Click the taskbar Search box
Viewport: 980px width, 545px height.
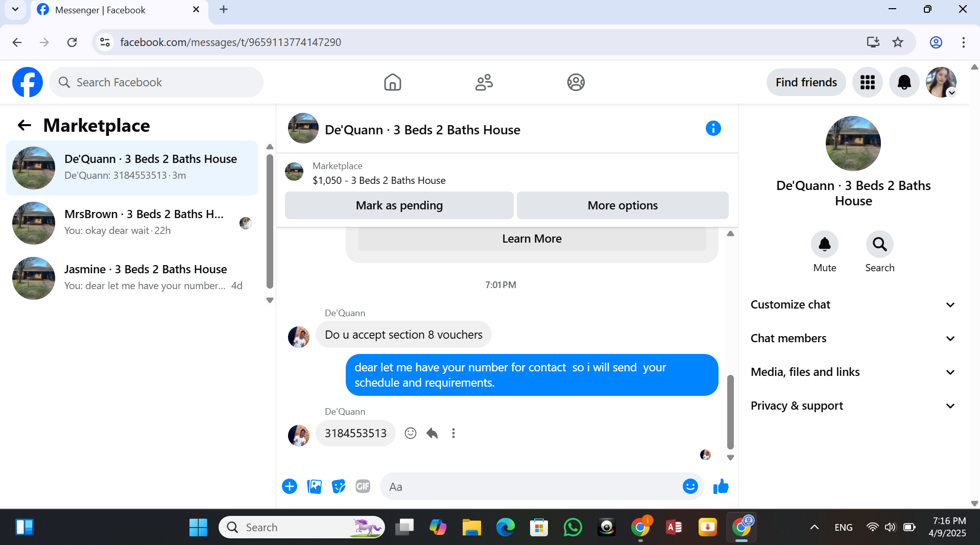302,527
